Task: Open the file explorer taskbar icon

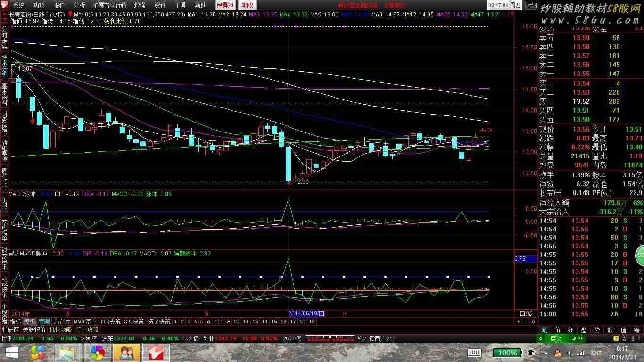Action: (67, 352)
